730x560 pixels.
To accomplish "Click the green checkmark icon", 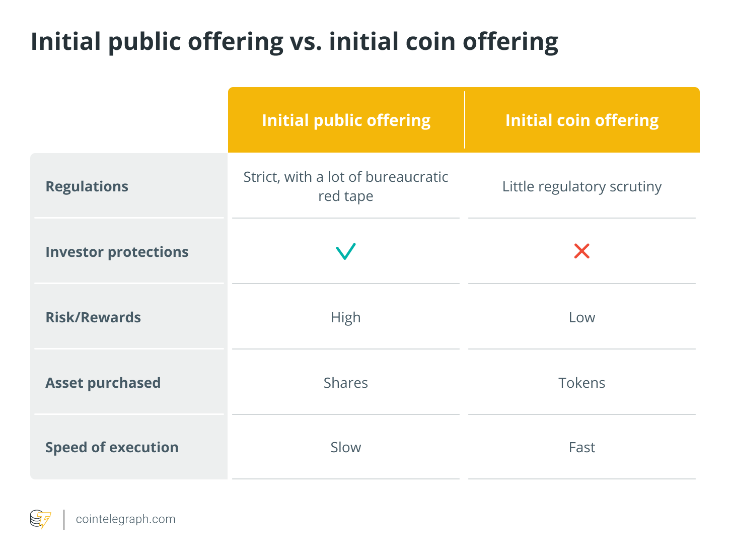I will click(x=346, y=251).
